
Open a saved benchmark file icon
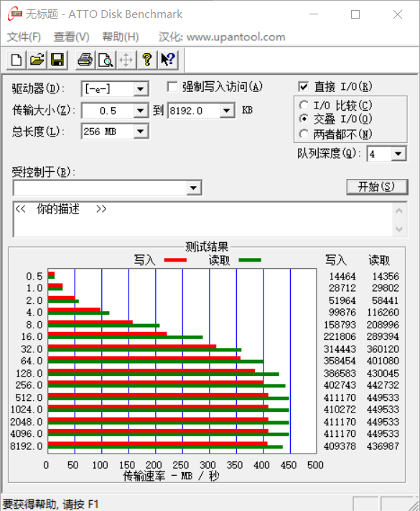tap(37, 60)
